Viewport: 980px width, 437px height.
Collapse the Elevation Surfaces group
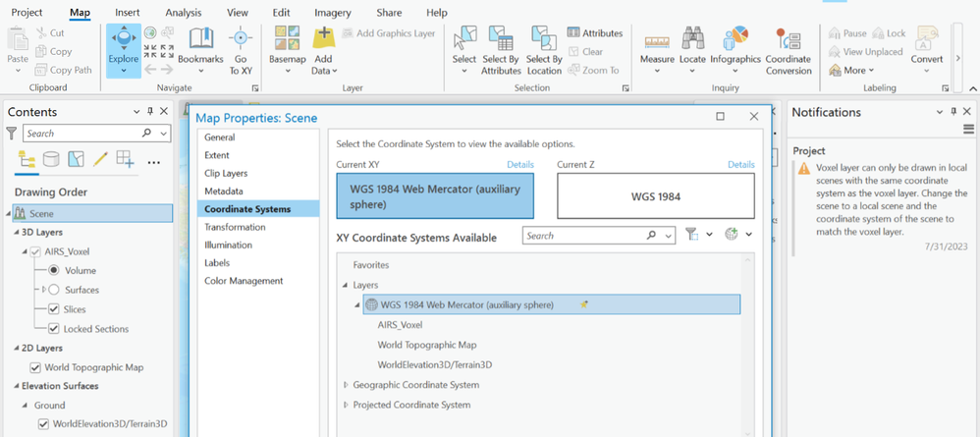tap(17, 386)
